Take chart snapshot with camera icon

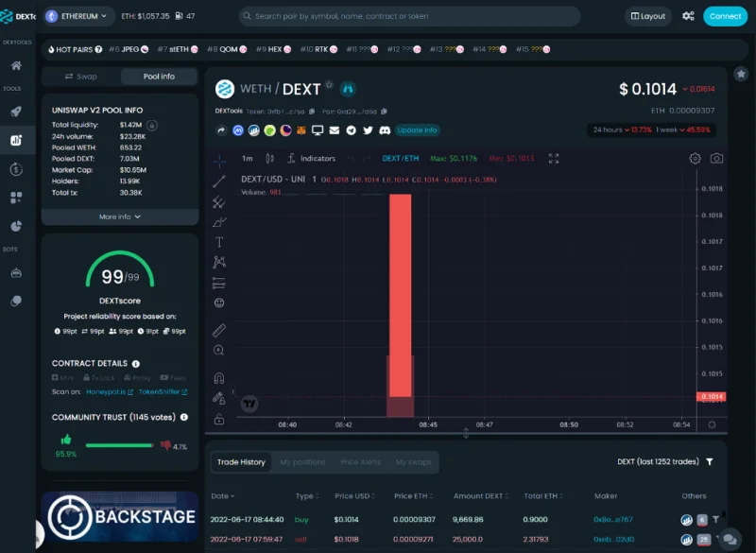coord(716,159)
